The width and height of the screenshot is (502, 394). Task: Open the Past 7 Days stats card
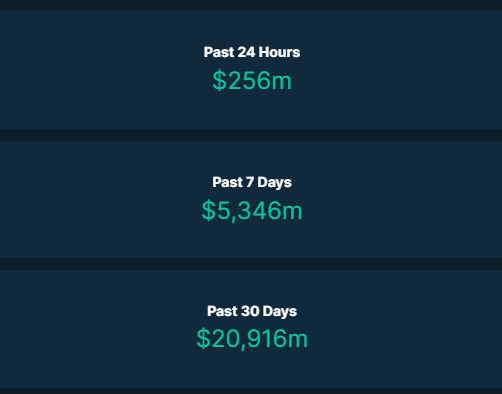point(251,199)
